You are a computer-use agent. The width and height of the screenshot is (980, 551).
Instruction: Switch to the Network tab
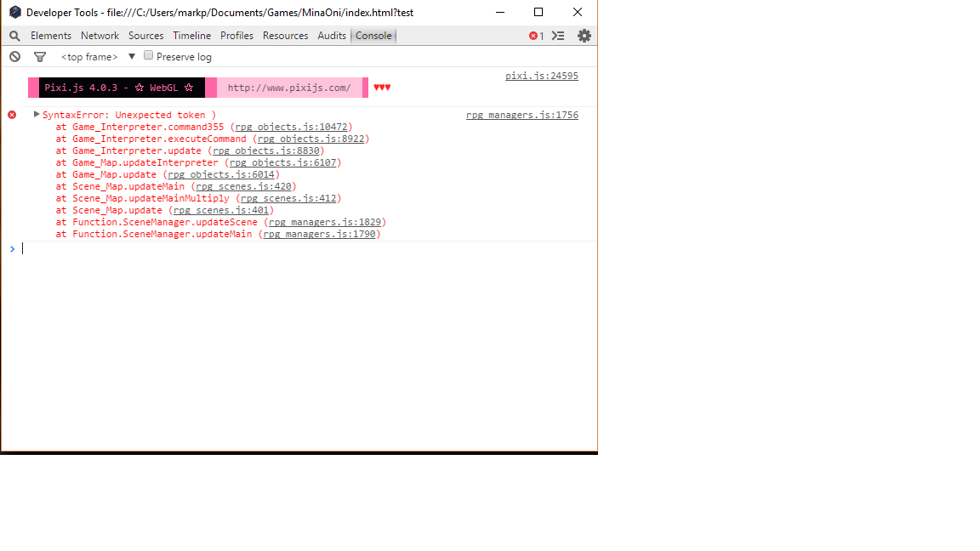click(100, 37)
